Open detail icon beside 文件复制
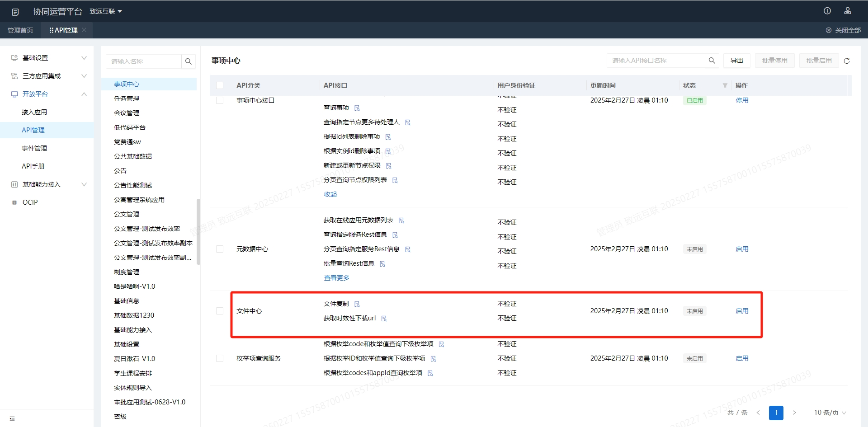 tap(357, 304)
